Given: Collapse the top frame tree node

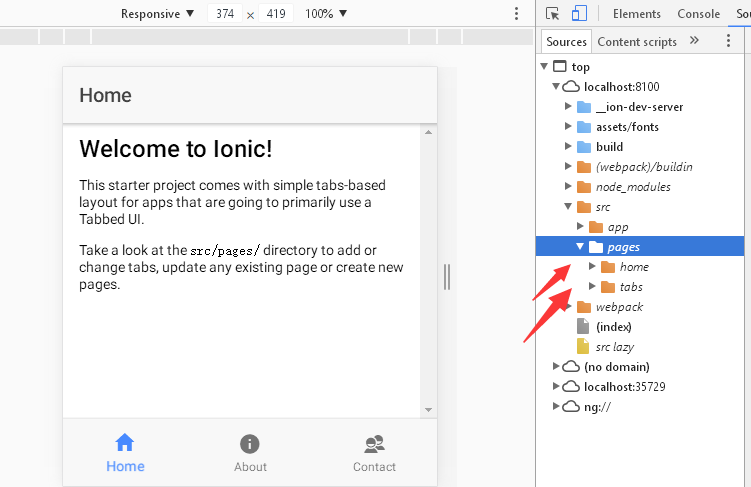Looking at the screenshot, I should tap(544, 66).
